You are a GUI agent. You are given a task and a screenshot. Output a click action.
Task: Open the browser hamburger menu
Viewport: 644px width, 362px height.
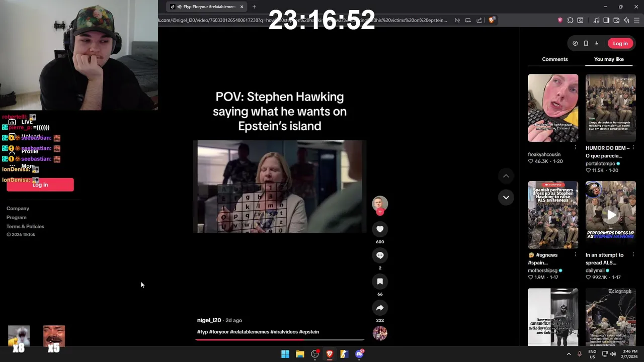coord(636,20)
